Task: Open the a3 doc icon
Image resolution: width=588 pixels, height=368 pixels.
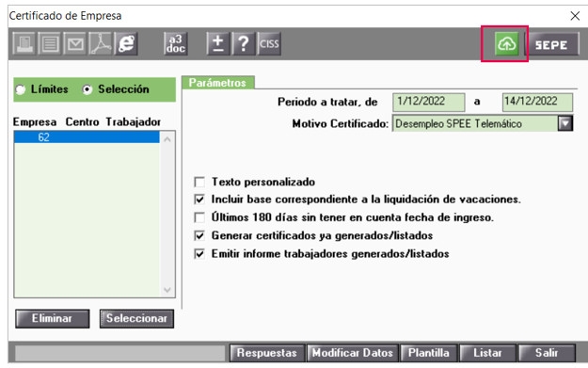Action: click(x=176, y=44)
